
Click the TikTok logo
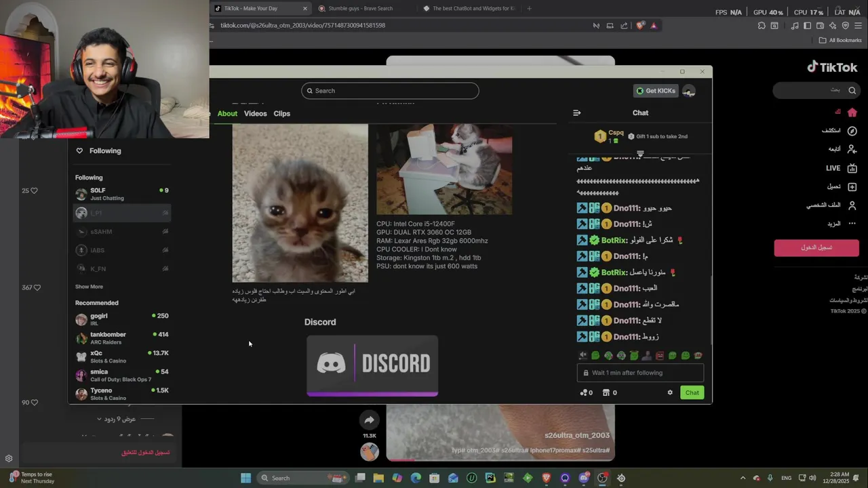tap(833, 66)
